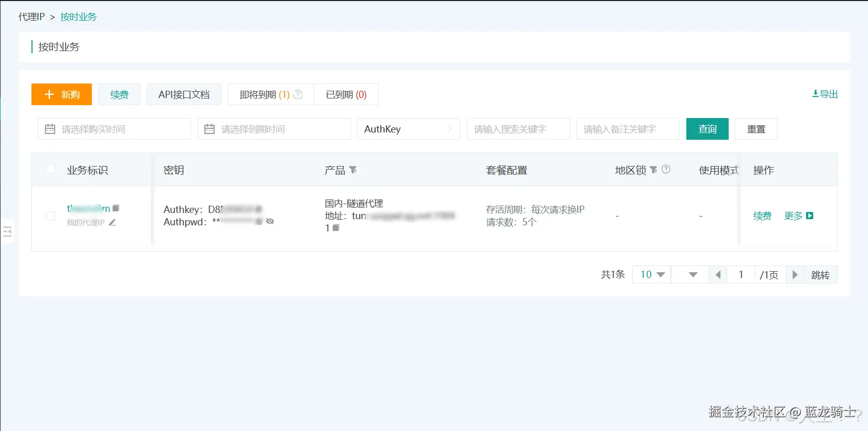Click the 跳转 jump button
Screen dimensions: 868x431
point(820,275)
